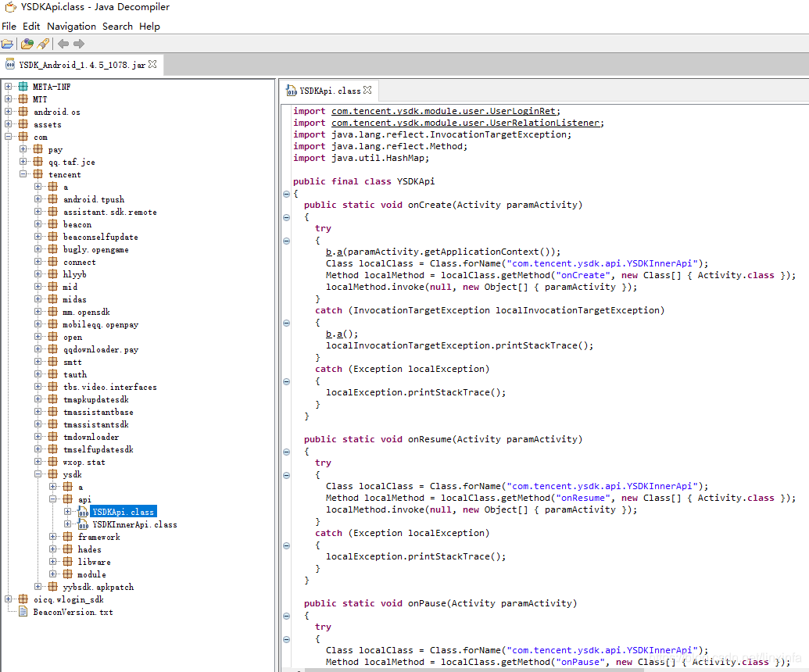The image size is (809, 672).
Task: Collapse the onCreate method body
Action: [288, 216]
